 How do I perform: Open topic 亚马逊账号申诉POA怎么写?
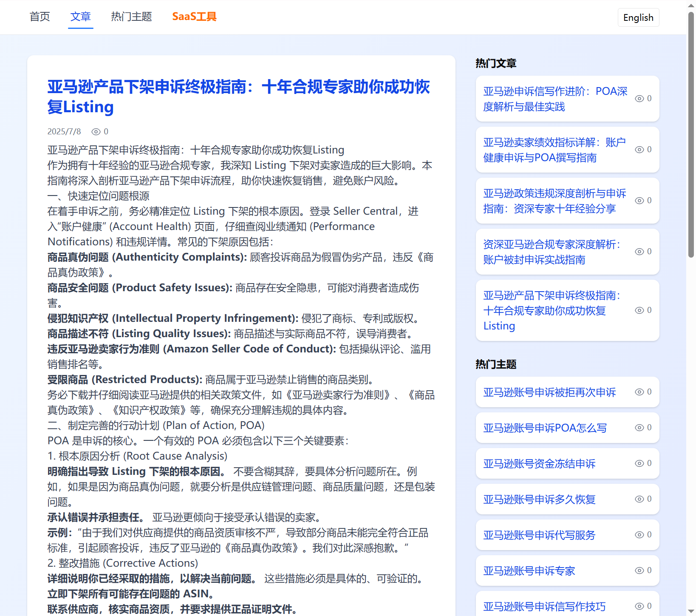[545, 428]
